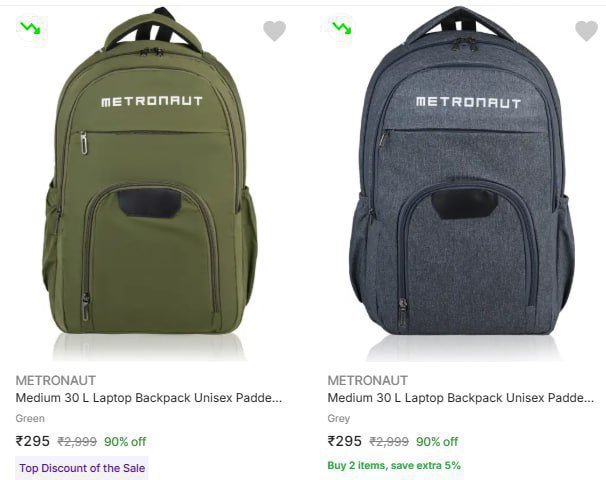Viewport: 606px width, 480px height.
Task: Click METRONAUT brand name under green backpack
Action: pos(55,380)
